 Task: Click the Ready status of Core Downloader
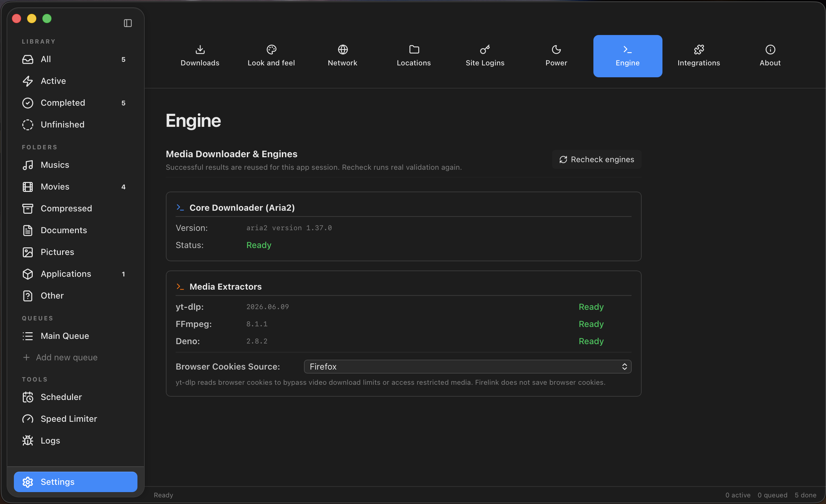point(259,245)
